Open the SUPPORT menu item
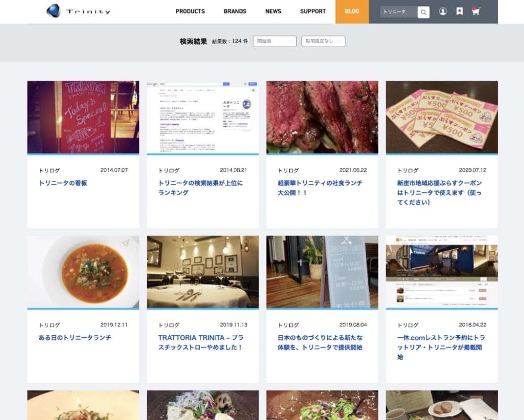 pos(313,12)
